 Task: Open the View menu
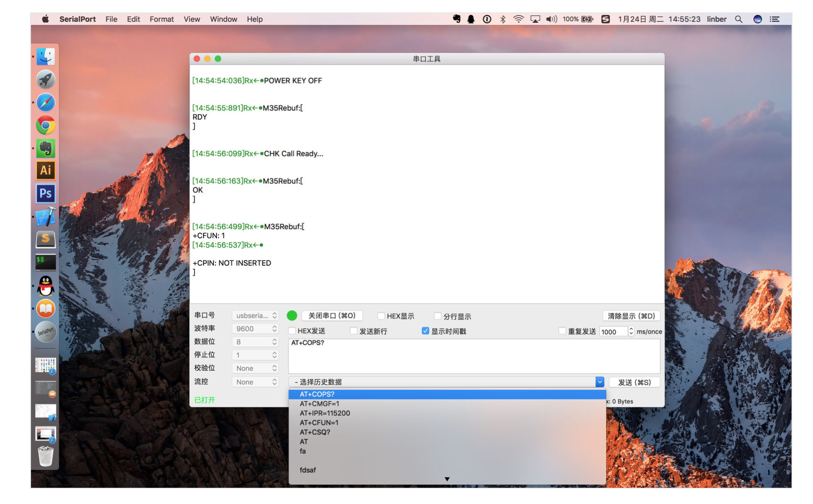pyautogui.click(x=192, y=19)
